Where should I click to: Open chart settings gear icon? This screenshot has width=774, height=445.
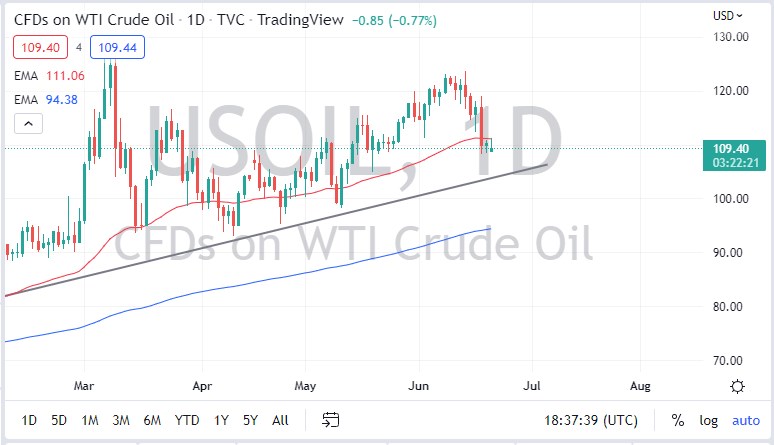point(738,386)
